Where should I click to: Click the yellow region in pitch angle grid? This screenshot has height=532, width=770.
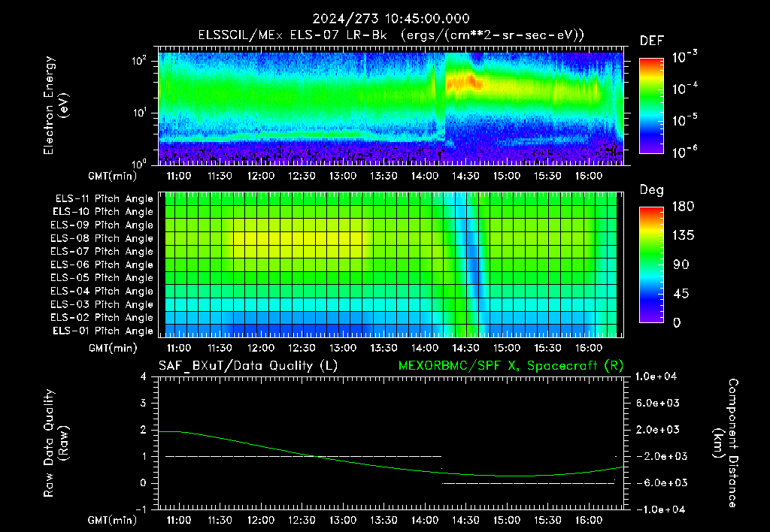pos(299,240)
